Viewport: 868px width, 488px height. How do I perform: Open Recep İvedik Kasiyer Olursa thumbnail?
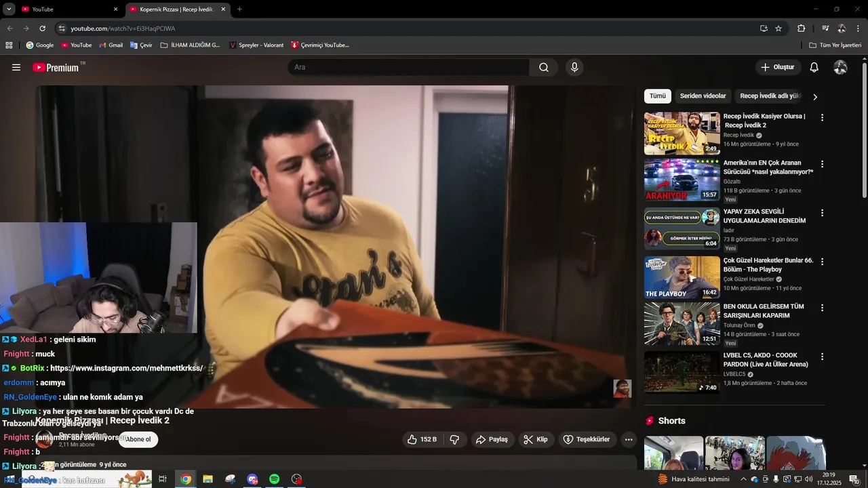tap(682, 134)
